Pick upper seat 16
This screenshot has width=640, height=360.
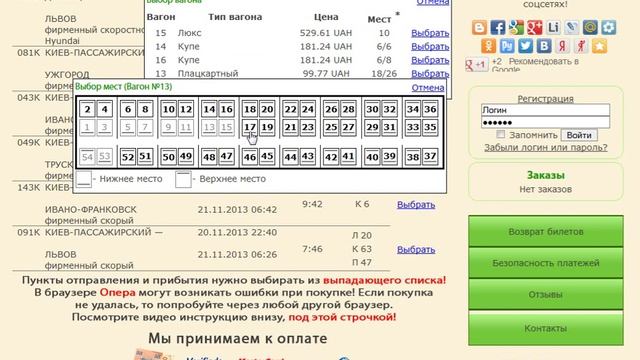tap(227, 109)
